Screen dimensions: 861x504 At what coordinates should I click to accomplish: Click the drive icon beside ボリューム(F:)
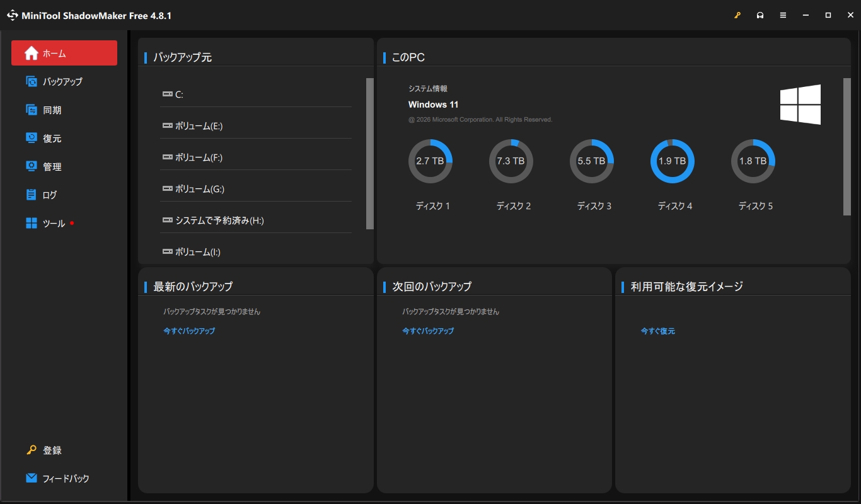(x=167, y=157)
